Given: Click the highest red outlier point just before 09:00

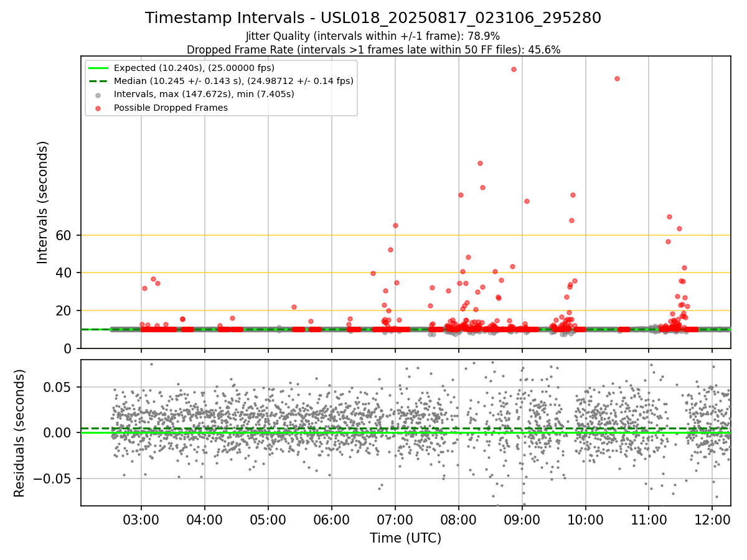Looking at the screenshot, I should [x=514, y=69].
